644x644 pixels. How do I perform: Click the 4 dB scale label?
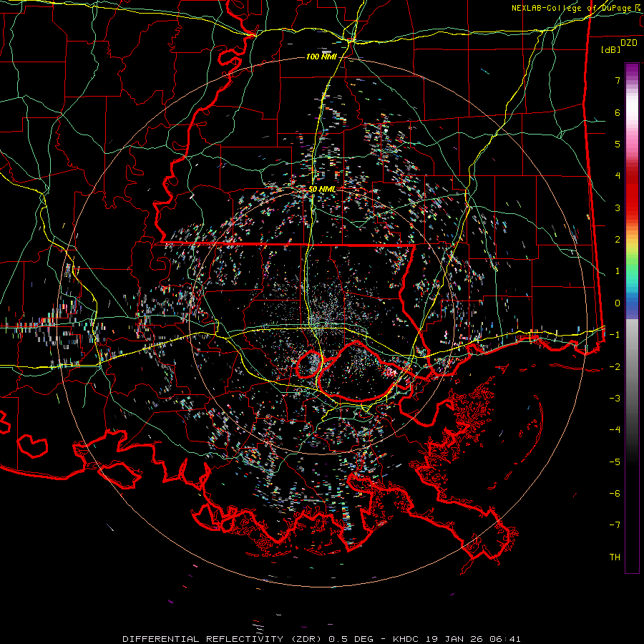click(x=618, y=176)
